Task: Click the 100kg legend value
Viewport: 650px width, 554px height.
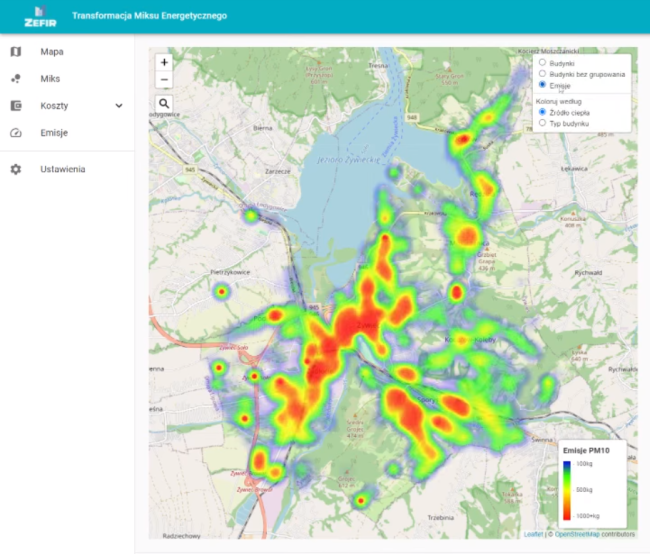Action: 584,464
